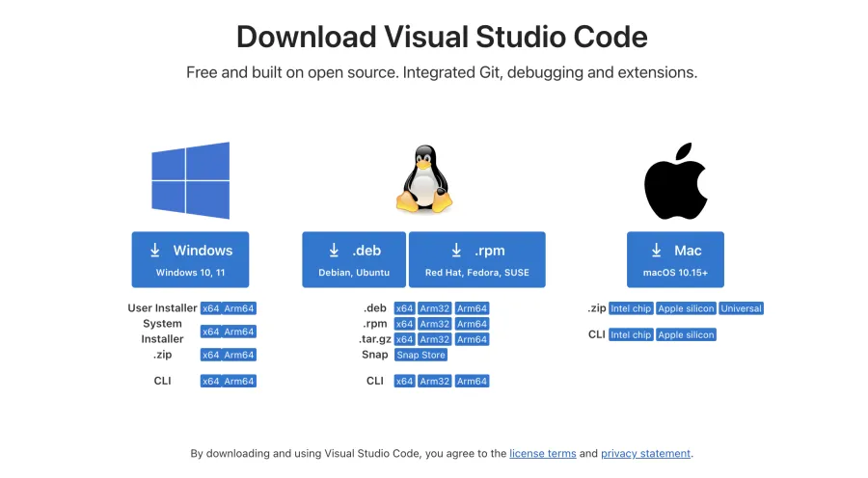Download the .deb package for Debian, Ubuntu
868x478 pixels.
354,259
